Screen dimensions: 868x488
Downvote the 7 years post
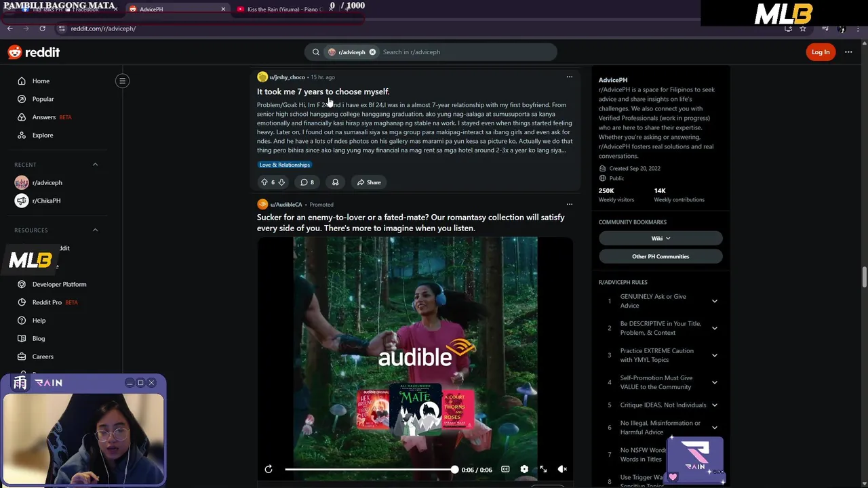pos(281,182)
